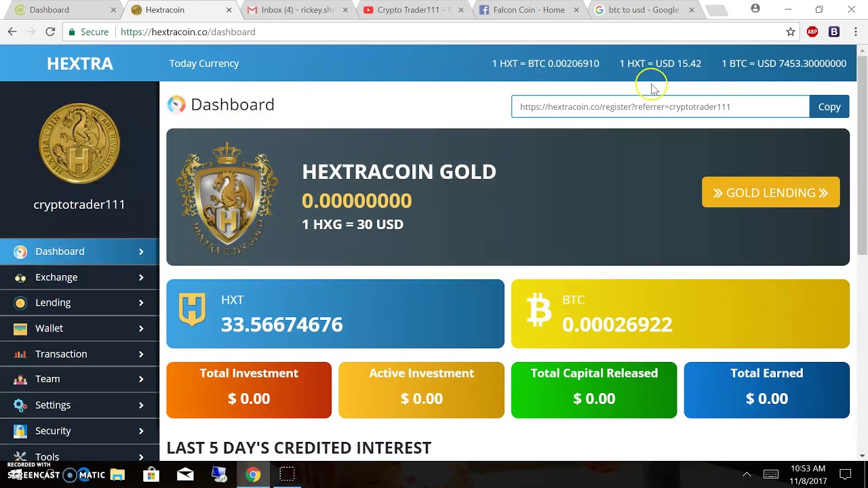Click the Bitcoin symbol on the yellow card
This screenshot has width=868, height=488.
point(539,310)
